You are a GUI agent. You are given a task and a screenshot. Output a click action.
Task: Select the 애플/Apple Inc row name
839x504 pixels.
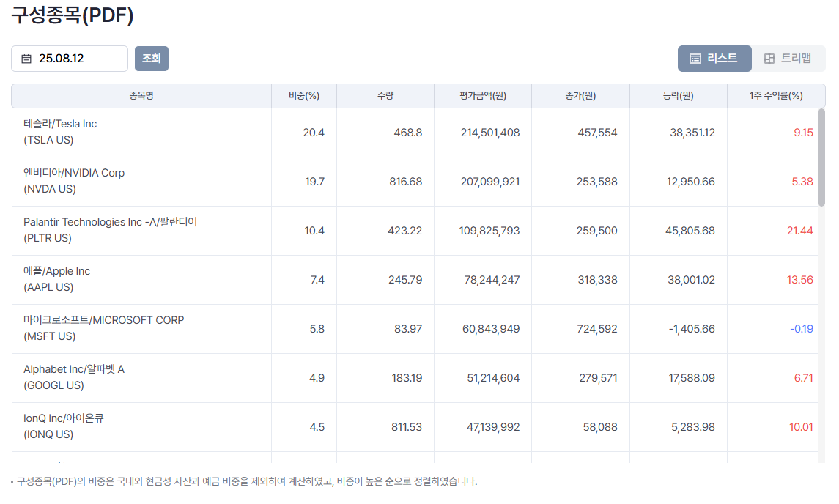56,279
